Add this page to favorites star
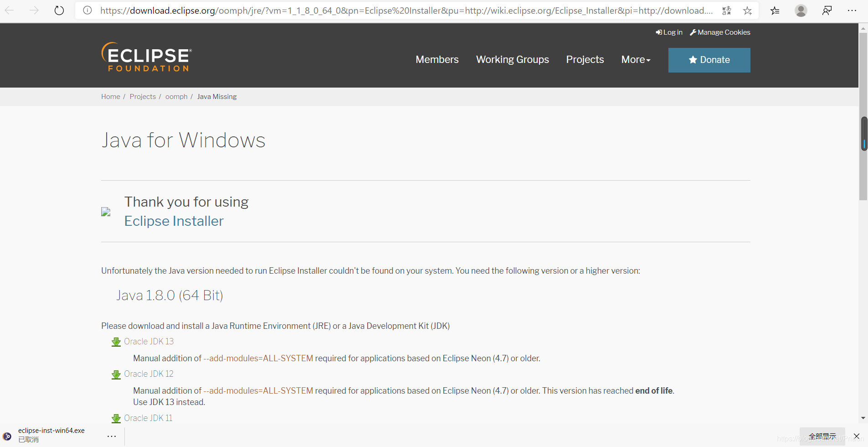The image size is (868, 447). 747,10
